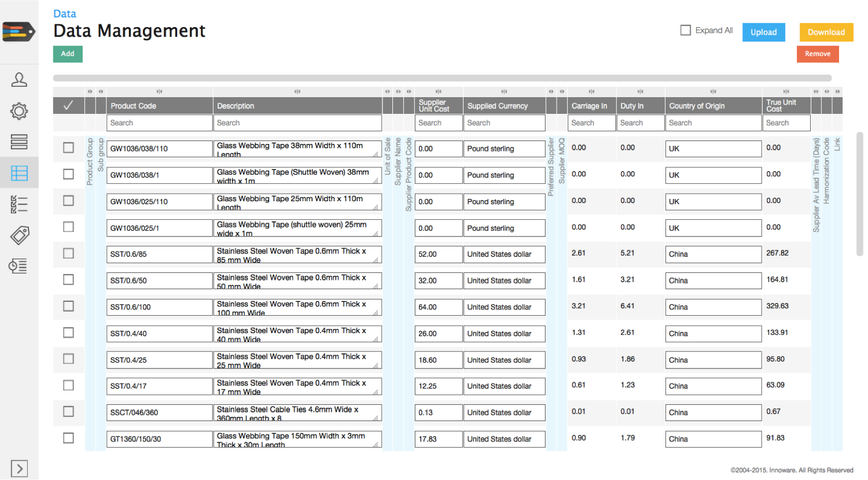Click the Upload button
This screenshot has width=868, height=480.
[763, 32]
